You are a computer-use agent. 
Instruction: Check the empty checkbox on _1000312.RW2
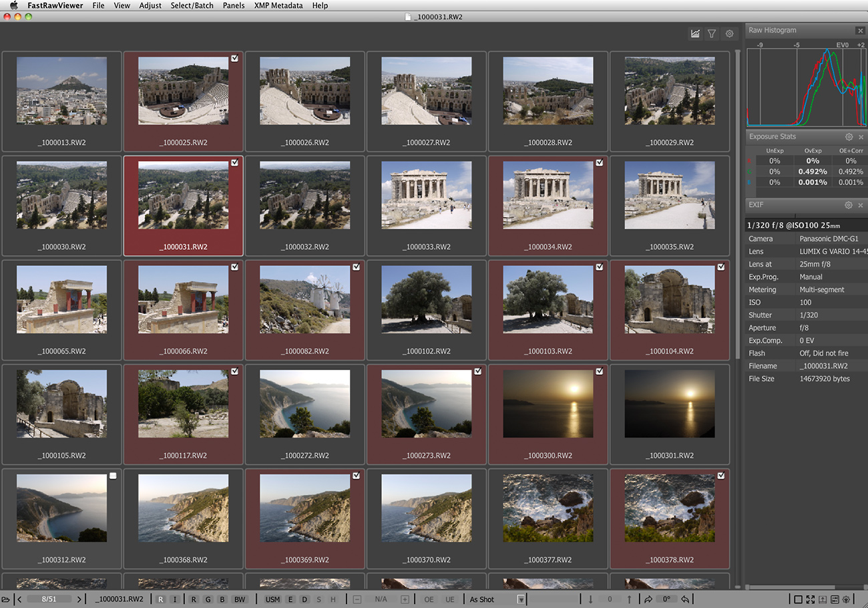coord(113,476)
